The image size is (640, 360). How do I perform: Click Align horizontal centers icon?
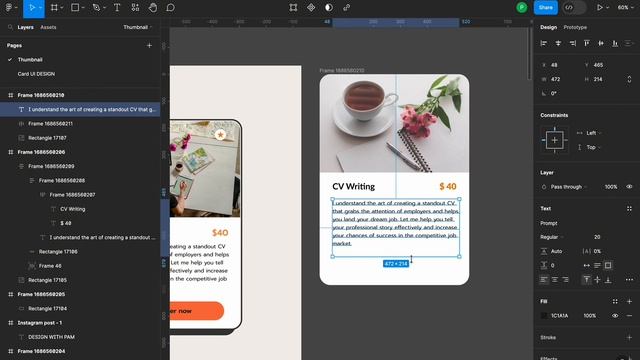tap(558, 43)
